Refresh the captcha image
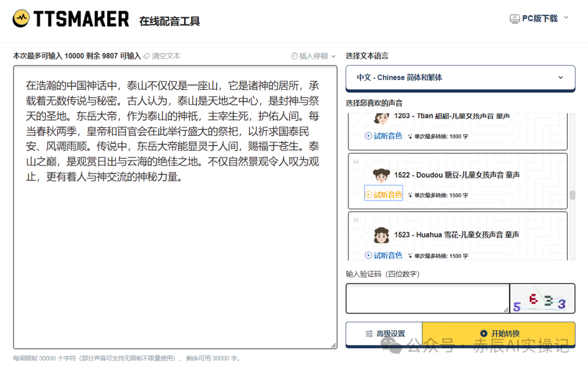The image size is (588, 369). coord(542,299)
